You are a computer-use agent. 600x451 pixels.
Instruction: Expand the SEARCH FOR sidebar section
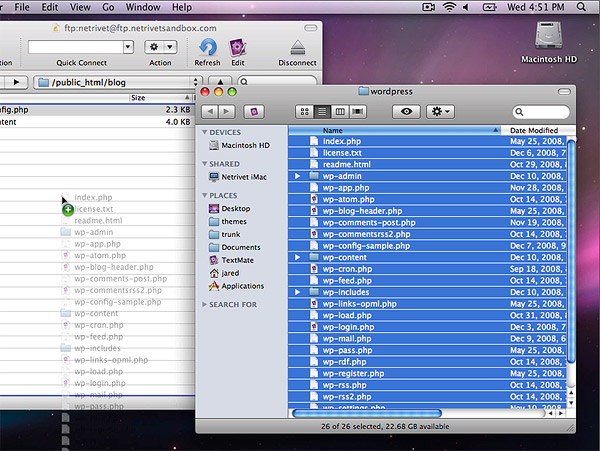[204, 304]
